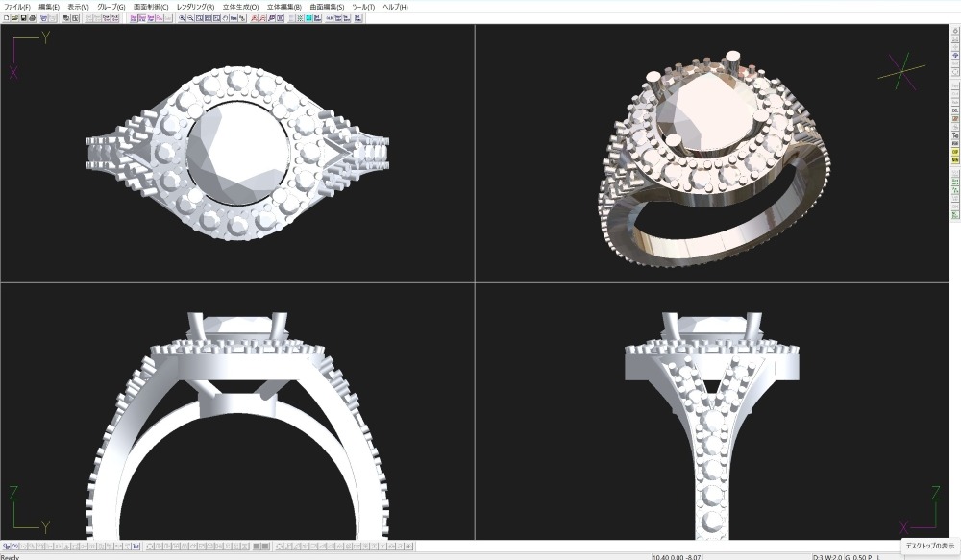The height and width of the screenshot is (560, 961).
Task: Open the ヘルプ(H) menu
Action: [395, 7]
